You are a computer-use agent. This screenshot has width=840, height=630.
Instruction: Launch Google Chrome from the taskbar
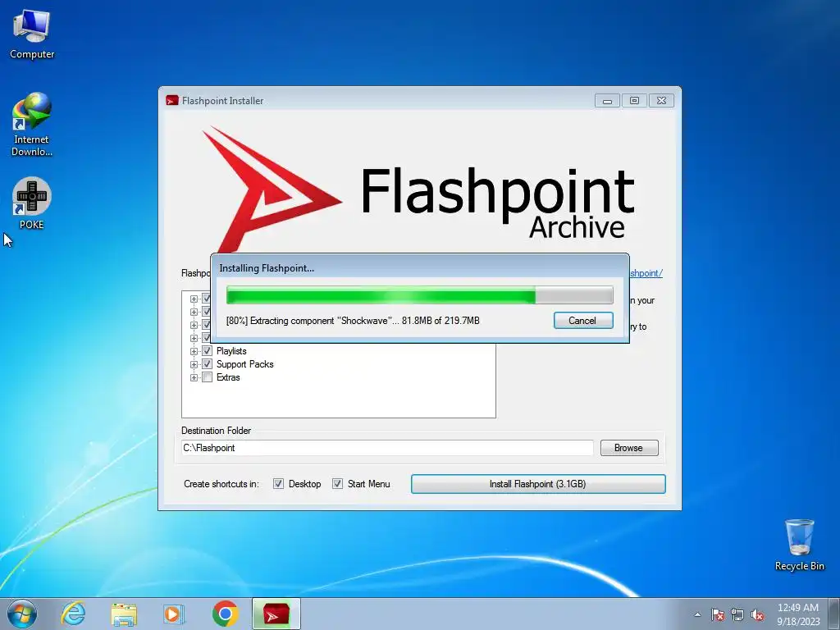pyautogui.click(x=225, y=614)
